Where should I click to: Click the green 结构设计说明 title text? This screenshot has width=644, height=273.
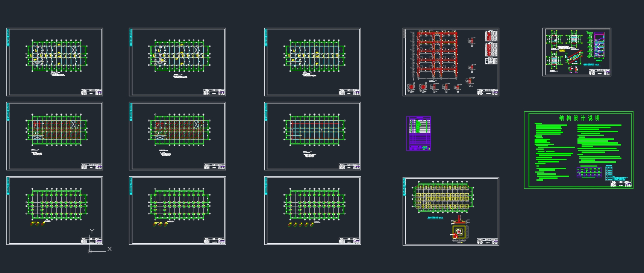[x=579, y=118]
